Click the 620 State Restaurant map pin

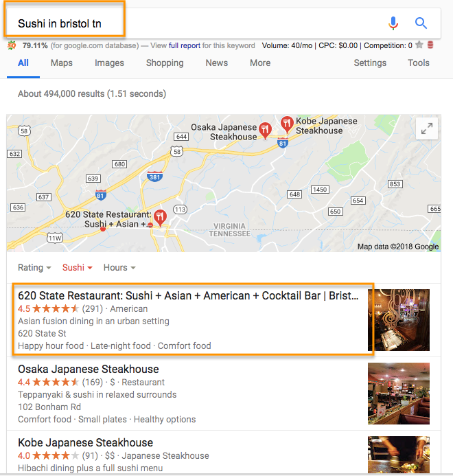(x=160, y=218)
